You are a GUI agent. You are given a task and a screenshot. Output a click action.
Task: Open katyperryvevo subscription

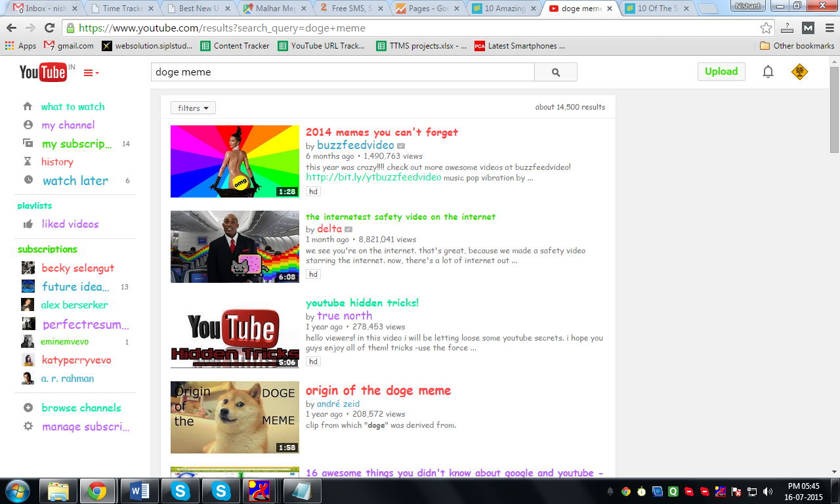(76, 360)
